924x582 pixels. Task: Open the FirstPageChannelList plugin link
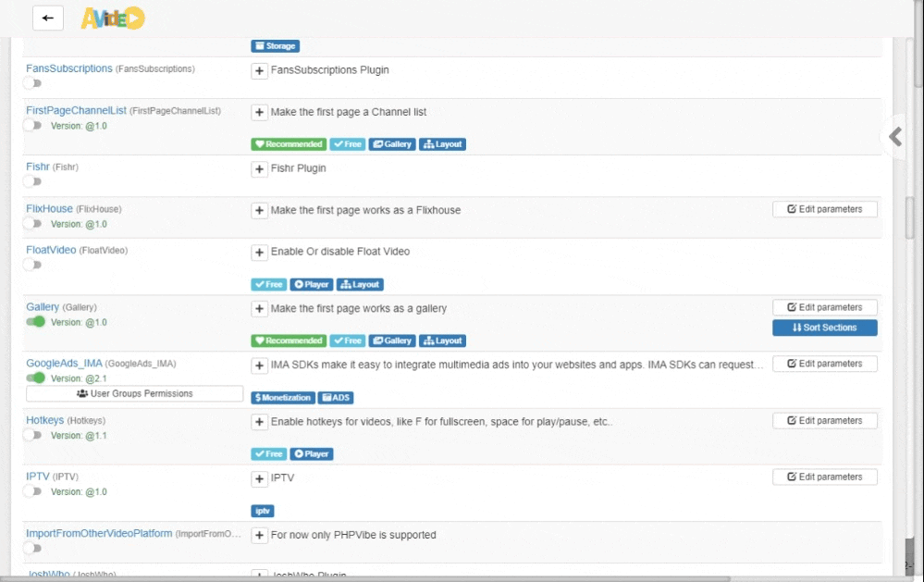pos(76,110)
